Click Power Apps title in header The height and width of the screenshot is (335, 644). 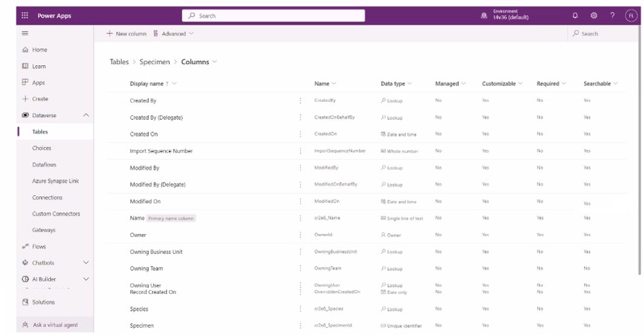(x=54, y=16)
